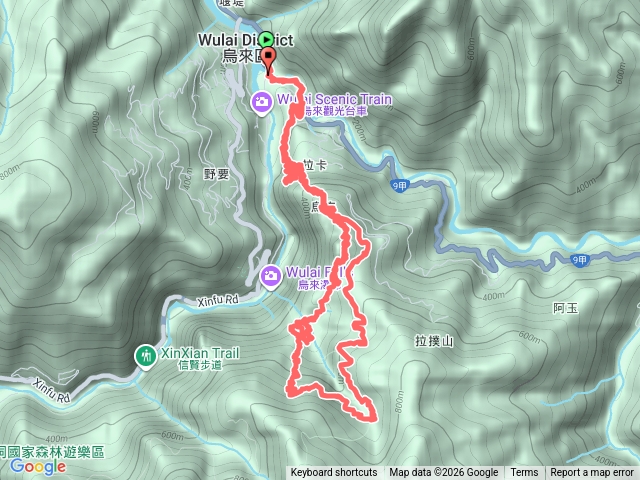640x480 pixels.
Task: Click the 阿玉 place label
Action: pos(565,308)
